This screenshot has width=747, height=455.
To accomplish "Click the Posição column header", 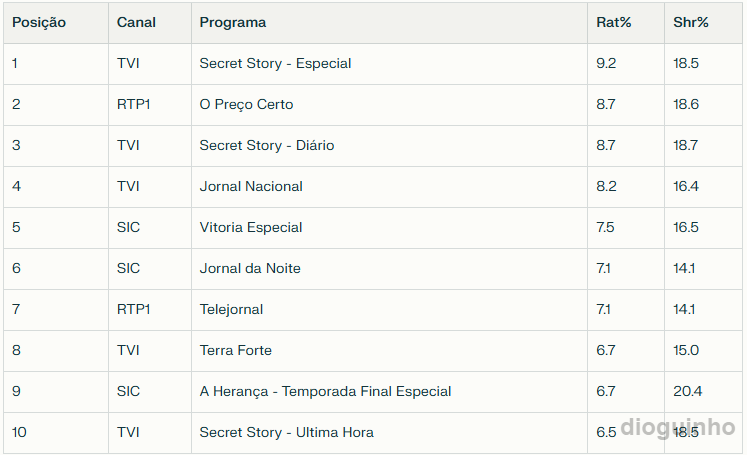I will tap(39, 22).
